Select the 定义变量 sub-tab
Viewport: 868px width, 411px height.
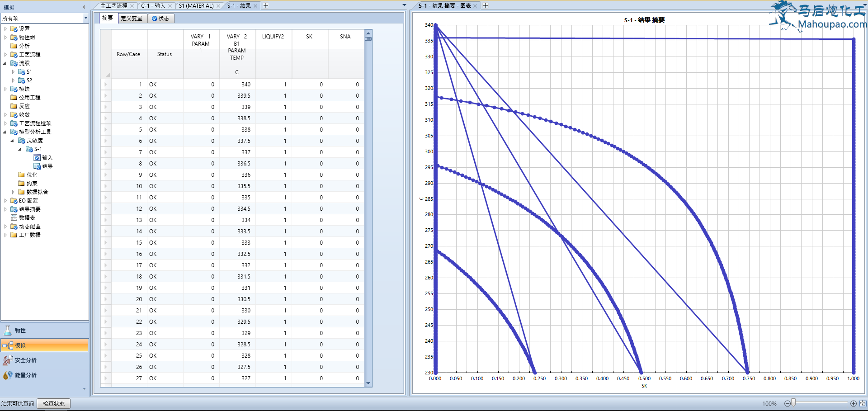(x=132, y=19)
